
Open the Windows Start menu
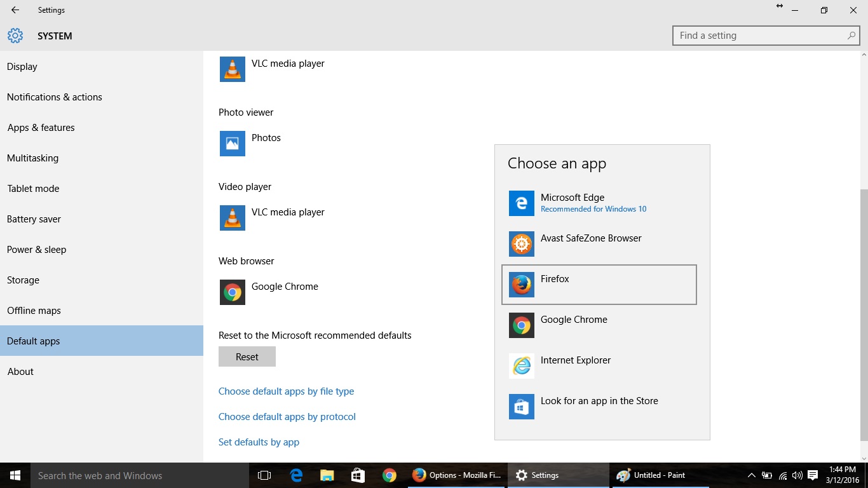[x=15, y=475]
